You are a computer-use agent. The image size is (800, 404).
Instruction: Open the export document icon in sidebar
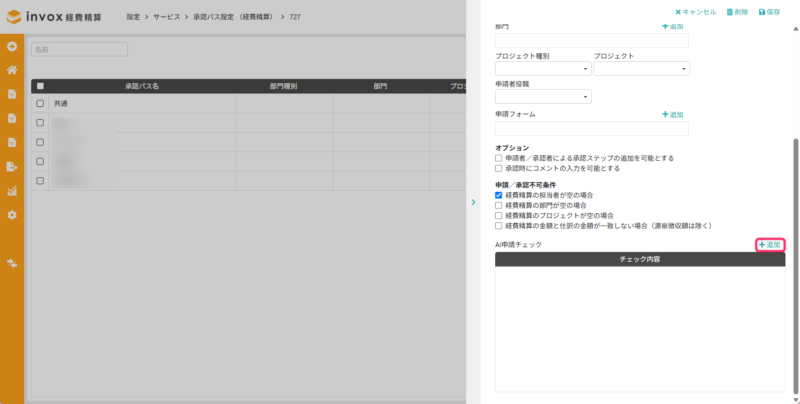(12, 166)
